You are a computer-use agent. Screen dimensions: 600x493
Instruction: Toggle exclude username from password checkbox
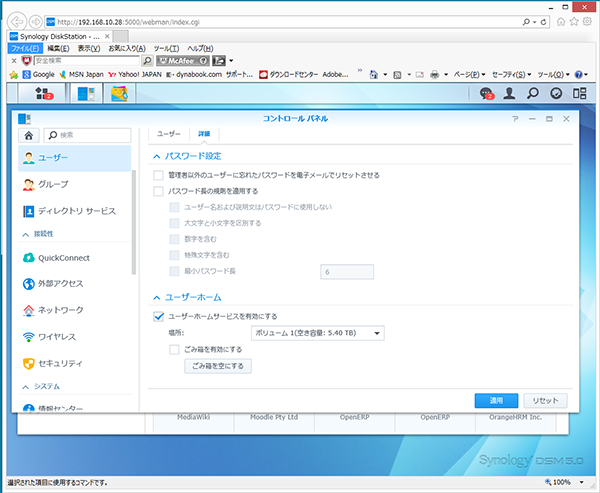tap(174, 207)
